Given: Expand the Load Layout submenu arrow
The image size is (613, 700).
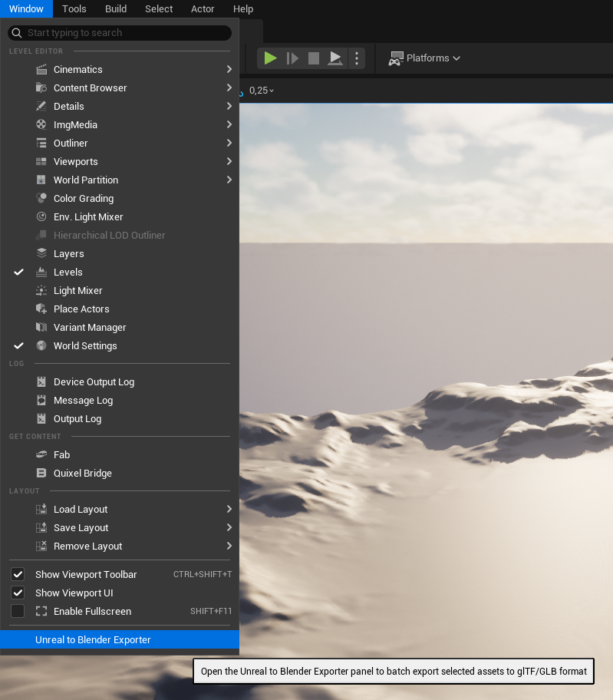Looking at the screenshot, I should pyautogui.click(x=229, y=510).
